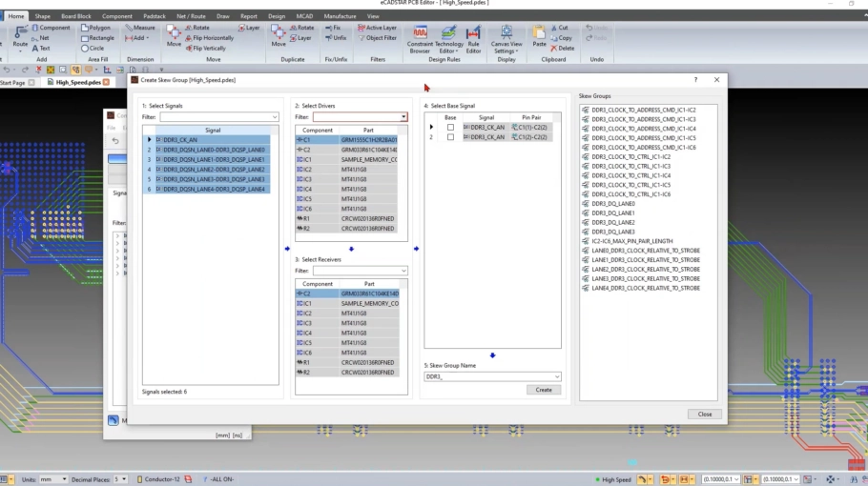Viewport: 868px width, 486px height.
Task: Click the Pin Pair column header
Action: tap(531, 117)
